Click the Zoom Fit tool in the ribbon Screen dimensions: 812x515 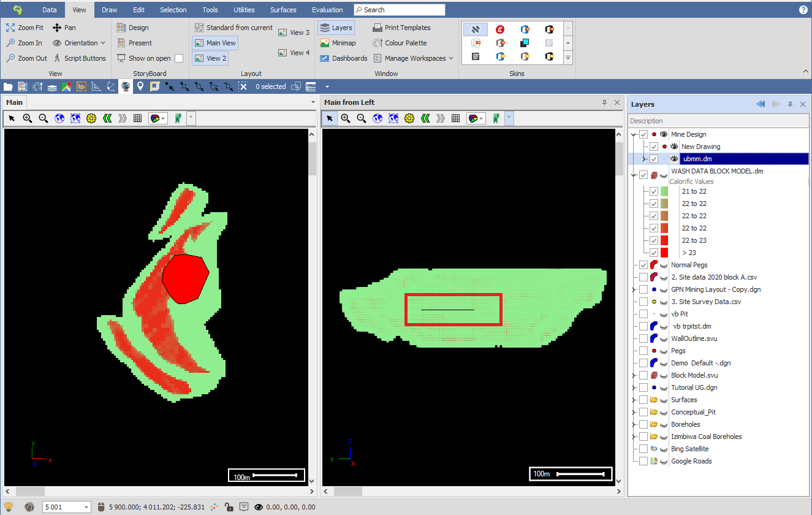tap(25, 28)
